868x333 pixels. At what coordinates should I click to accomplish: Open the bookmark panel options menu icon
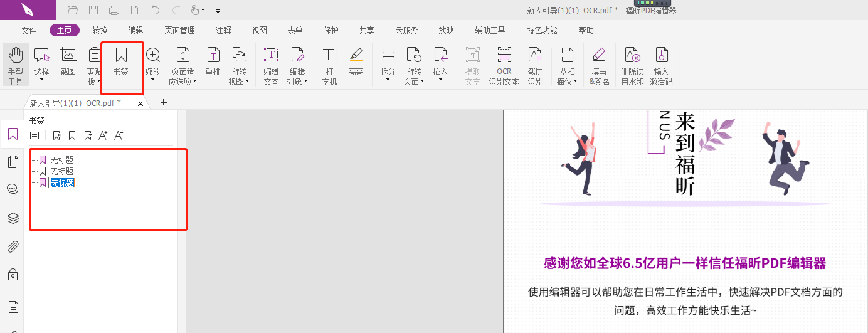coord(34,135)
